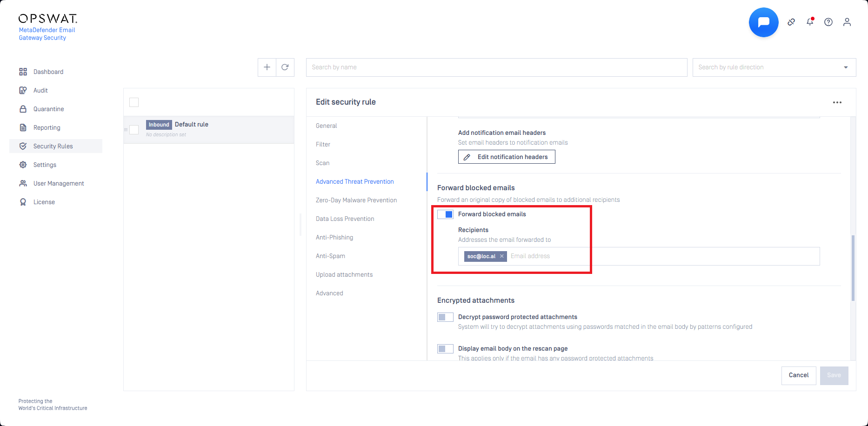Refresh the security rules list
The width and height of the screenshot is (868, 426).
click(x=285, y=67)
